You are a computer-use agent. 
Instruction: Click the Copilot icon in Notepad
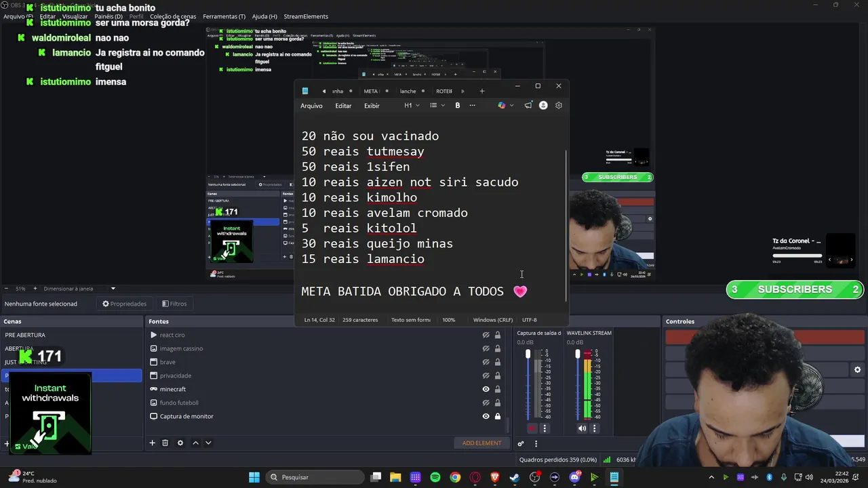502,105
